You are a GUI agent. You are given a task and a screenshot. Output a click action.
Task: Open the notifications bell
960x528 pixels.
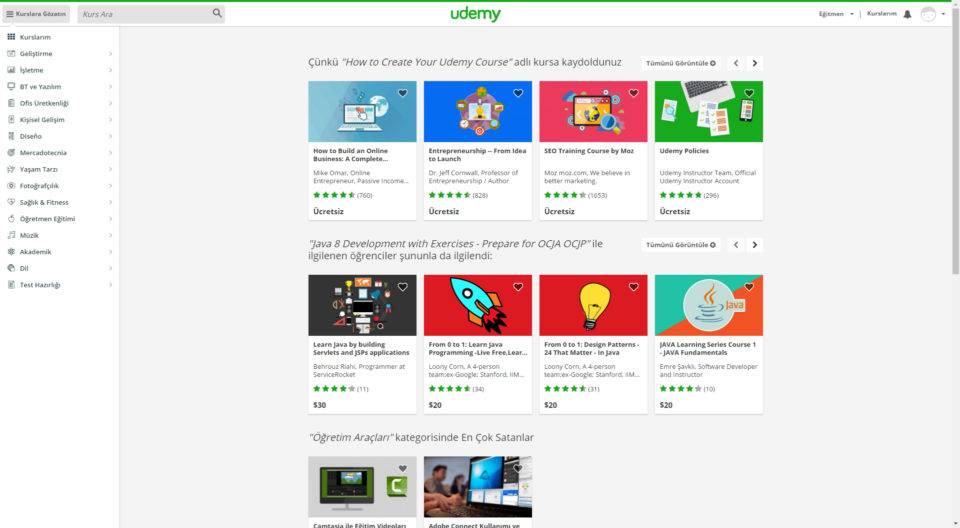[907, 14]
